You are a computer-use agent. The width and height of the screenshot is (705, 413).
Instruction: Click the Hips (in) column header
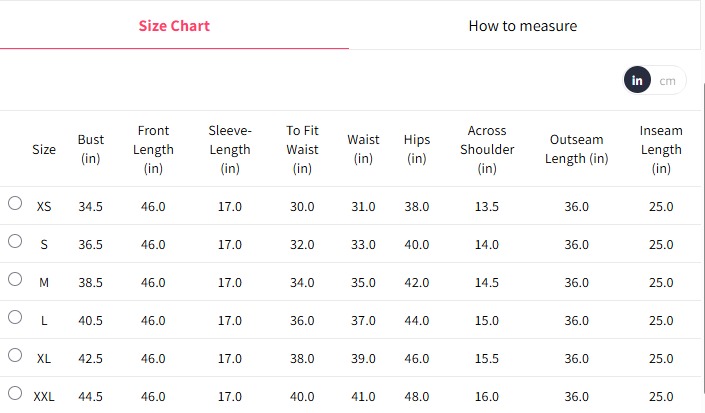point(417,149)
